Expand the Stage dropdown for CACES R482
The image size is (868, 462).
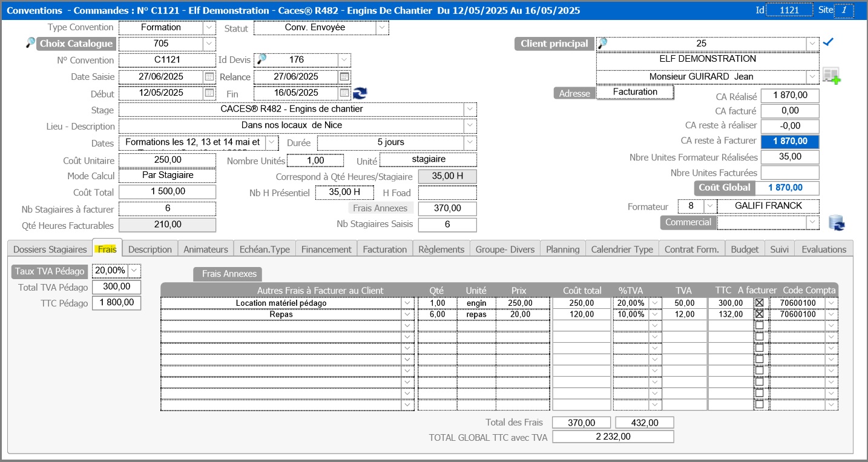(470, 110)
